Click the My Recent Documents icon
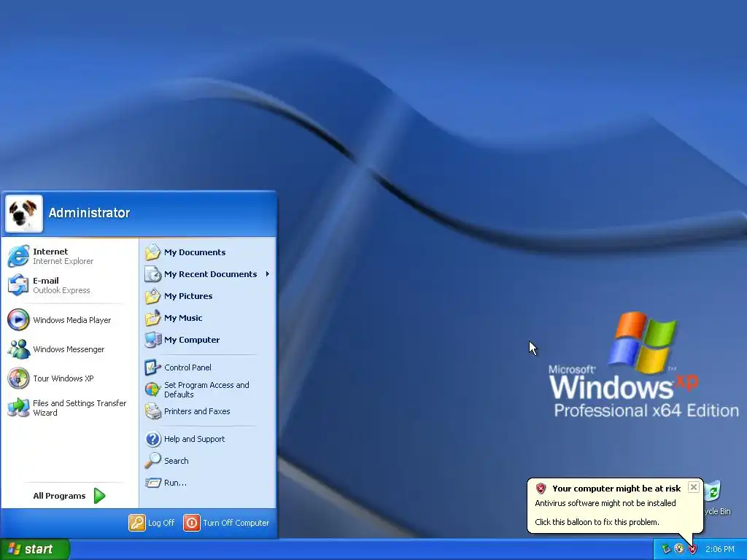 (x=153, y=274)
